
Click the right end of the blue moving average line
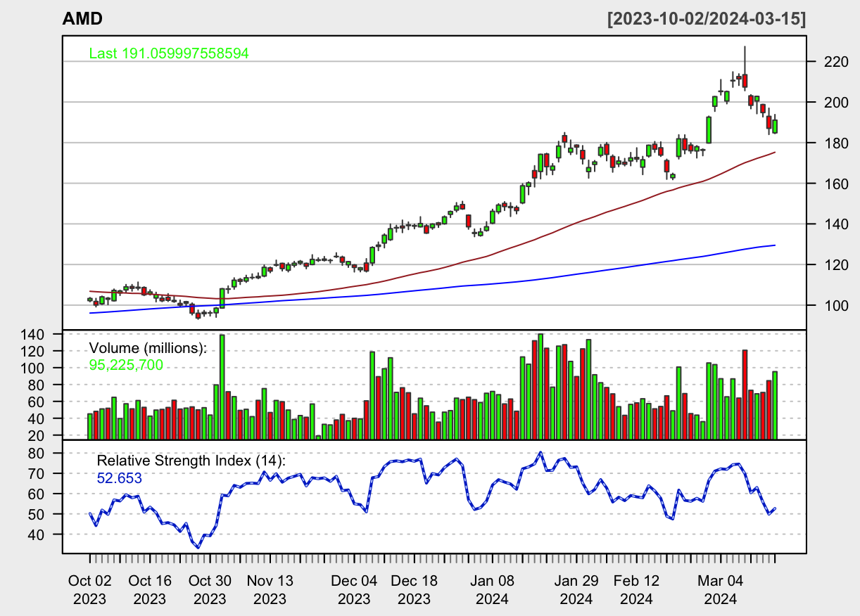(775, 245)
